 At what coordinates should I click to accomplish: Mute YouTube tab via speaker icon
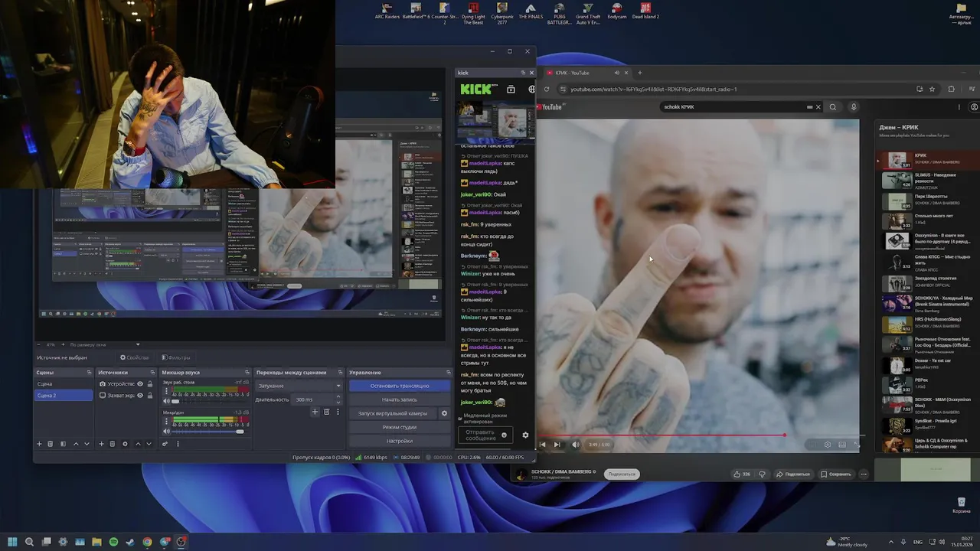coord(616,73)
